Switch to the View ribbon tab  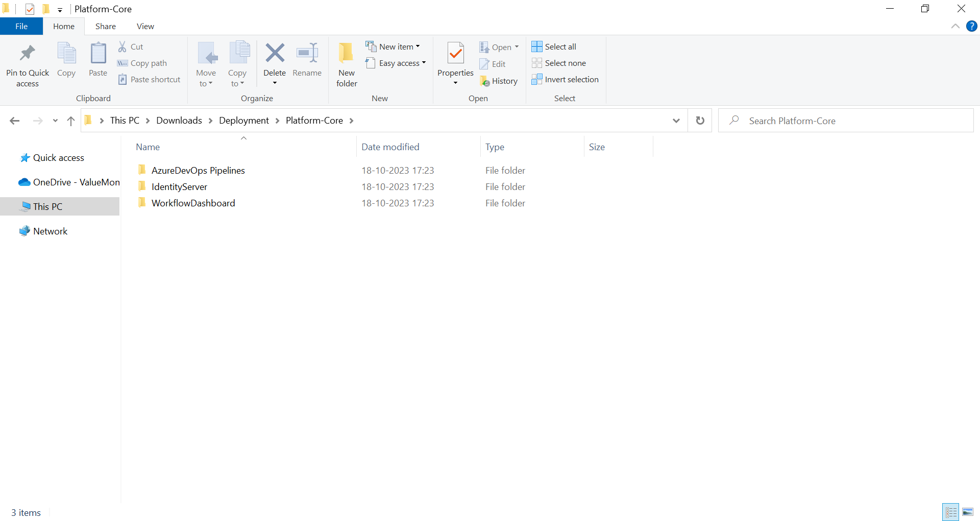[x=145, y=26]
